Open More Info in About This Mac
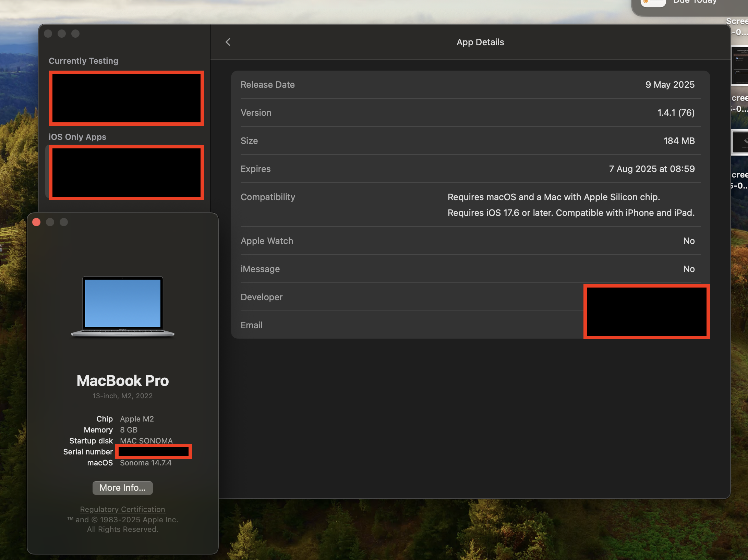This screenshot has height=560, width=748. pyautogui.click(x=123, y=488)
